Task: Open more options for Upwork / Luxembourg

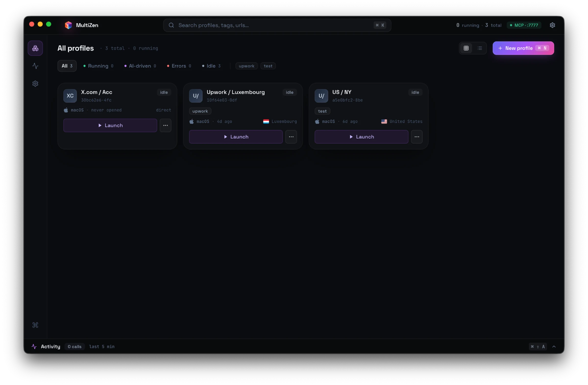Action: click(x=291, y=137)
